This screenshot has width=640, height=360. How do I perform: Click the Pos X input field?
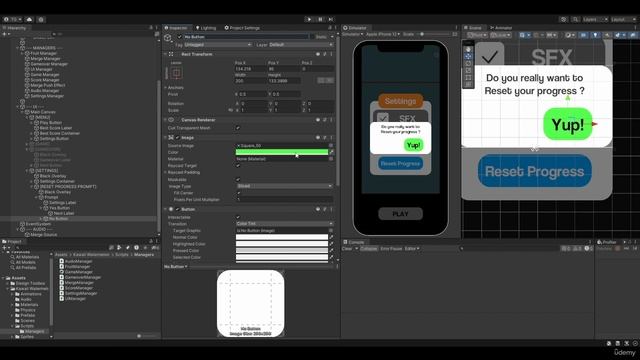point(251,69)
